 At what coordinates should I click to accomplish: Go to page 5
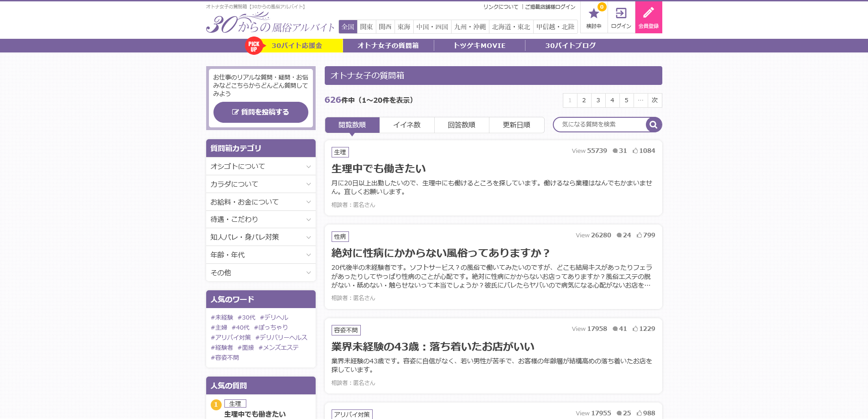[x=626, y=100]
